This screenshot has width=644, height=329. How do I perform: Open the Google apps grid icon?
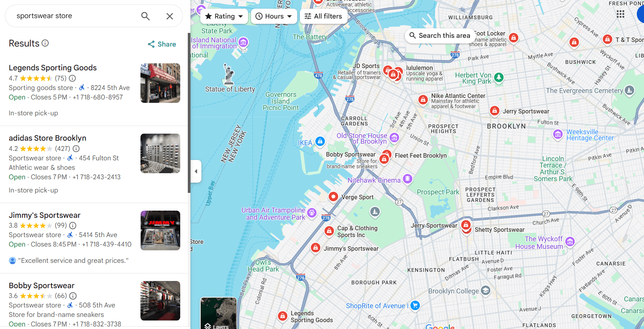pos(620,14)
